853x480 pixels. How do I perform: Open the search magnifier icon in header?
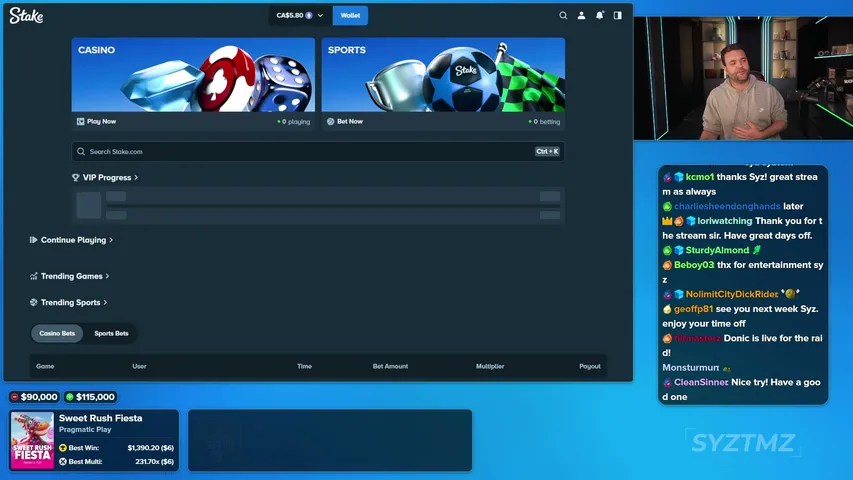(563, 15)
